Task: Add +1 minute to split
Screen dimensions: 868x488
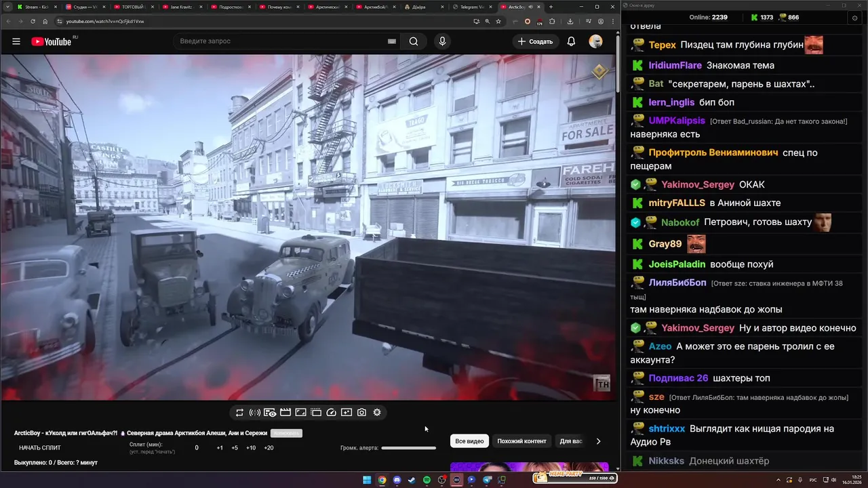Action: point(220,448)
